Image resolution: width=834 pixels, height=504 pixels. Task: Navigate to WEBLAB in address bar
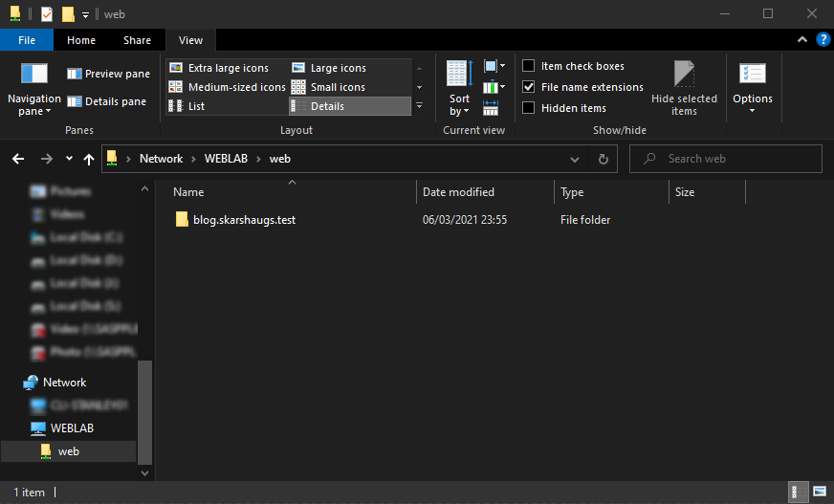click(x=226, y=159)
